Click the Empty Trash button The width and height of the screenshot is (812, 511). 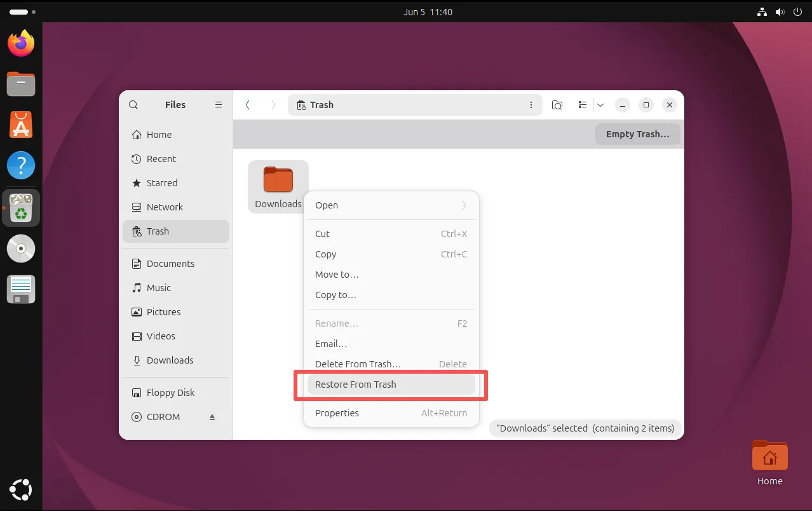point(637,134)
